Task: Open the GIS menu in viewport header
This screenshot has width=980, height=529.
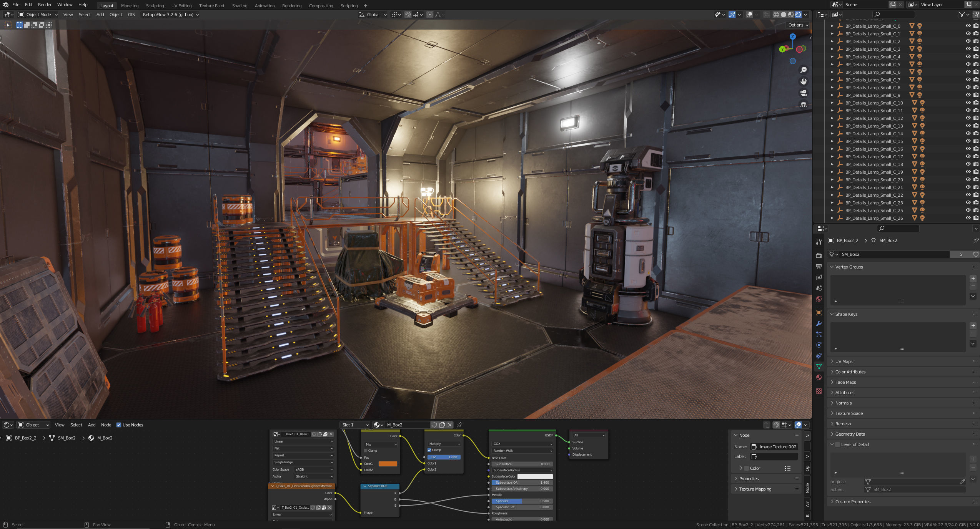Action: coord(131,15)
